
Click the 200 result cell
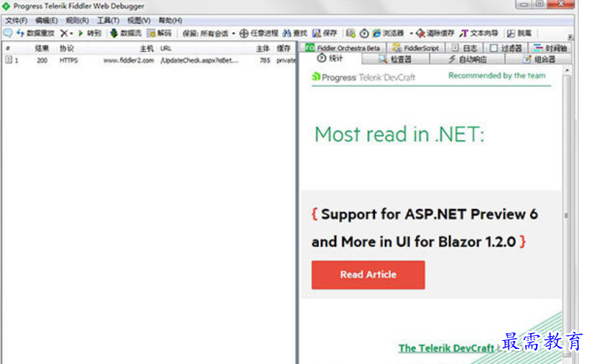click(x=42, y=60)
